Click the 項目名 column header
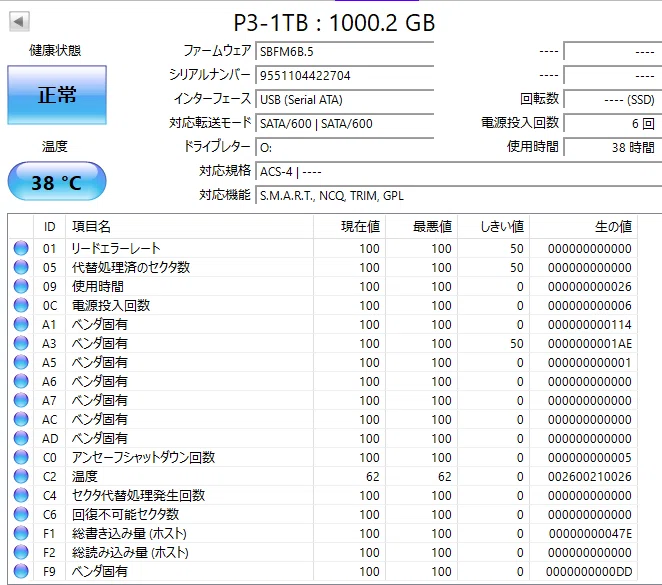 tap(189, 227)
